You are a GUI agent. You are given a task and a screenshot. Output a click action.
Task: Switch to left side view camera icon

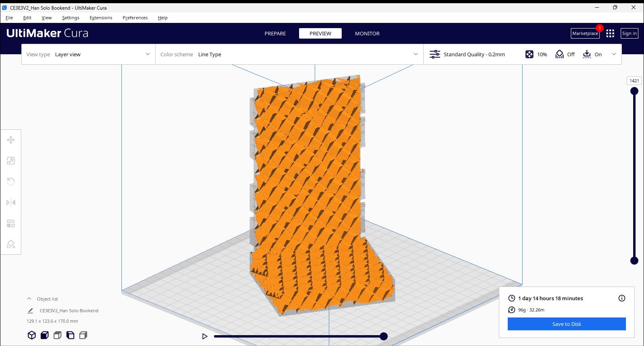click(70, 335)
